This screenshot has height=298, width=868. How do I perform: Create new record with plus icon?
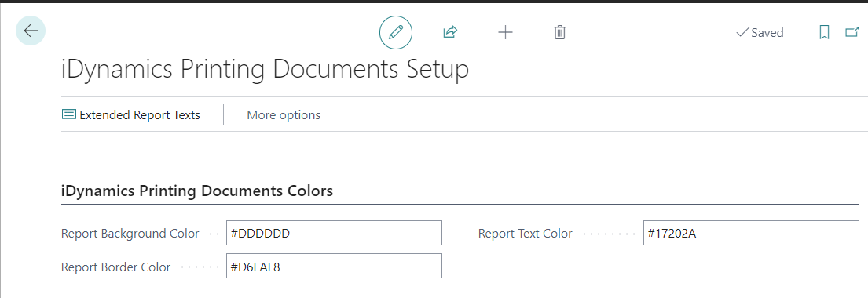[505, 33]
